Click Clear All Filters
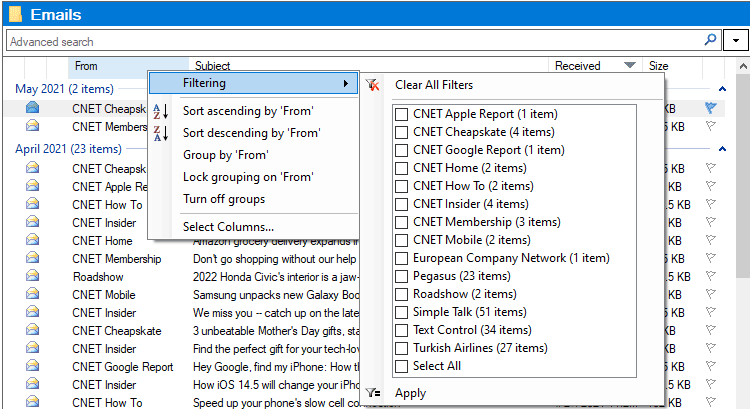 coord(434,86)
